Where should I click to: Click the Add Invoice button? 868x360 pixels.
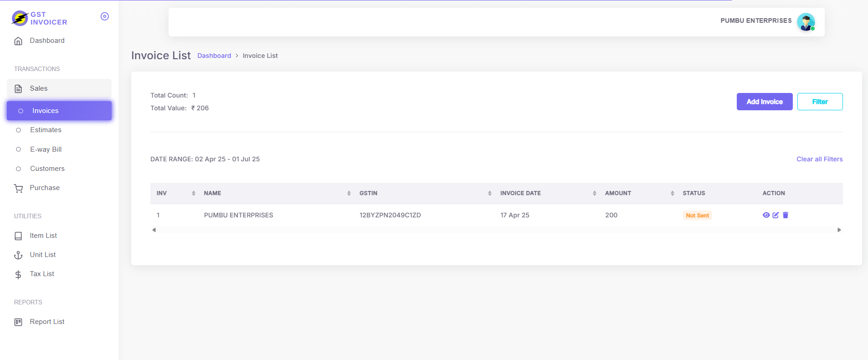pos(764,102)
